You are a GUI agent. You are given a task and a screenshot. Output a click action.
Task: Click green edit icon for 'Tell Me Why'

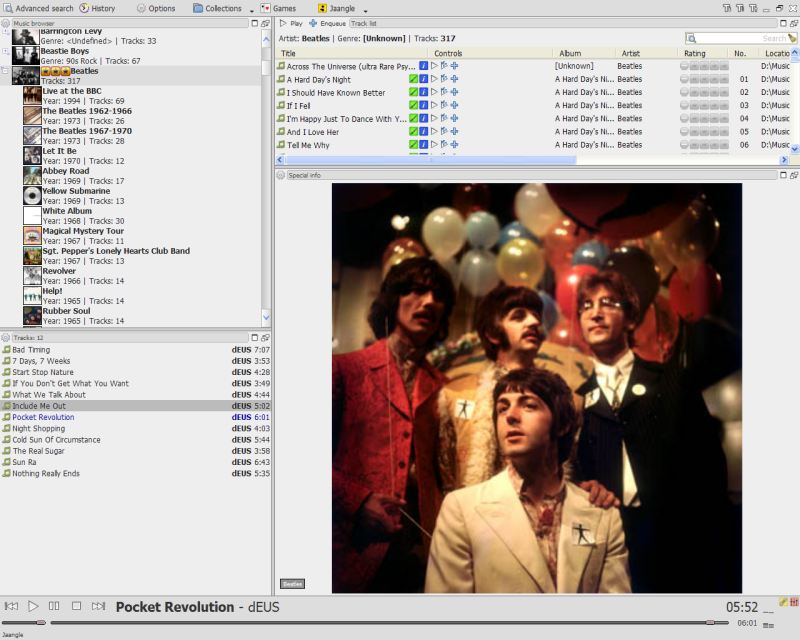point(413,145)
